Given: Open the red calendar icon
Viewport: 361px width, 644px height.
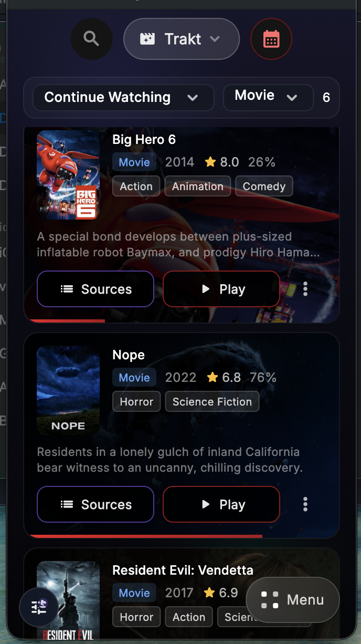Looking at the screenshot, I should 271,39.
